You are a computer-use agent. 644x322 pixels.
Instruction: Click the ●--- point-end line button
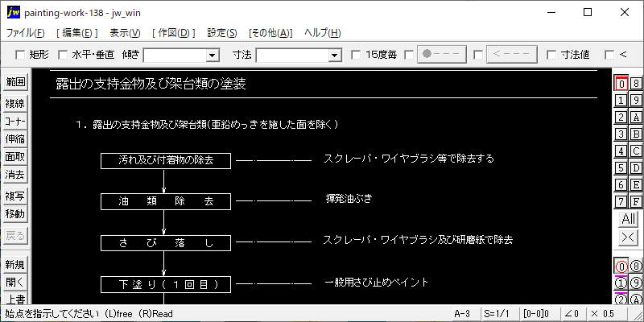coord(442,55)
